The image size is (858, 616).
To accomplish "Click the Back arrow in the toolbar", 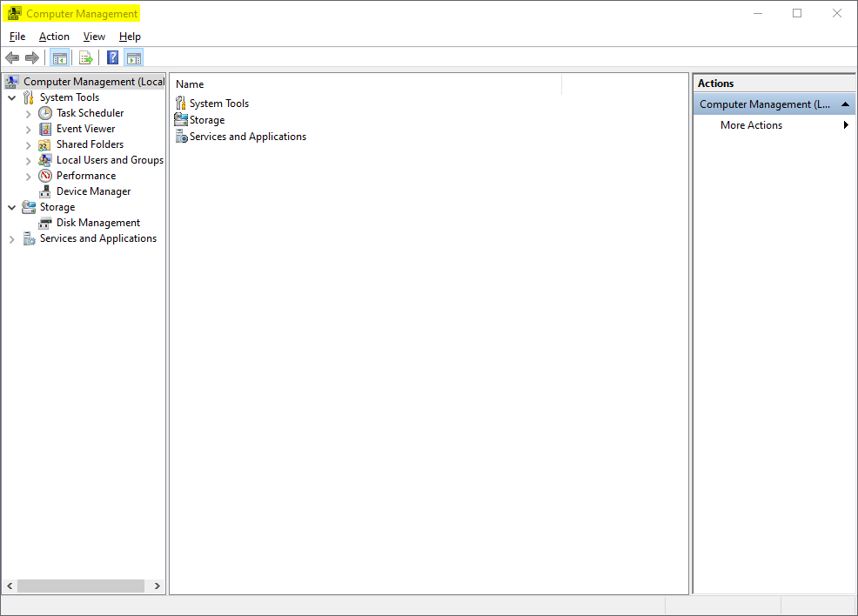I will 12,58.
